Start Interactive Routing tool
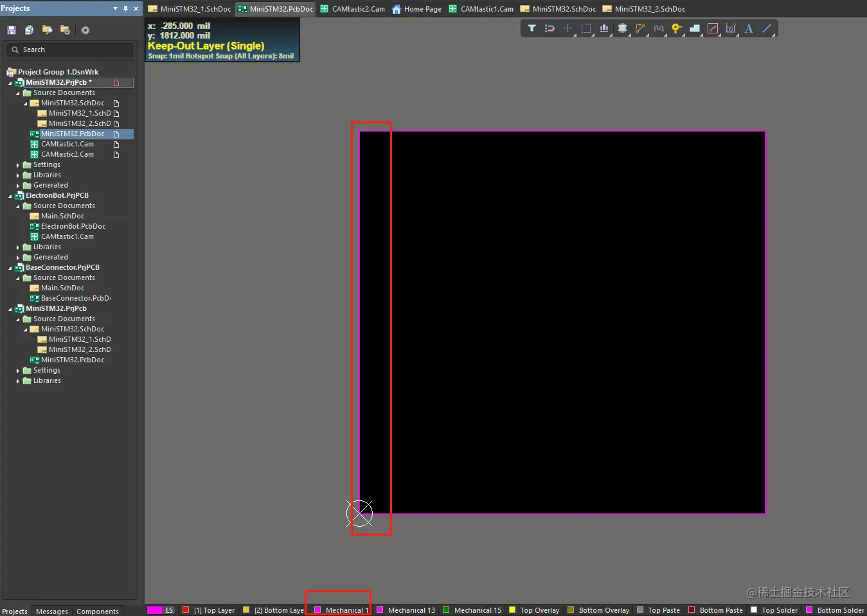The width and height of the screenshot is (867, 616). pyautogui.click(x=640, y=28)
